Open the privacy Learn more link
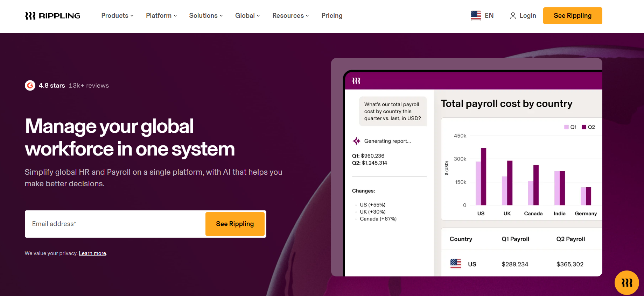The height and width of the screenshot is (296, 644). [92, 253]
